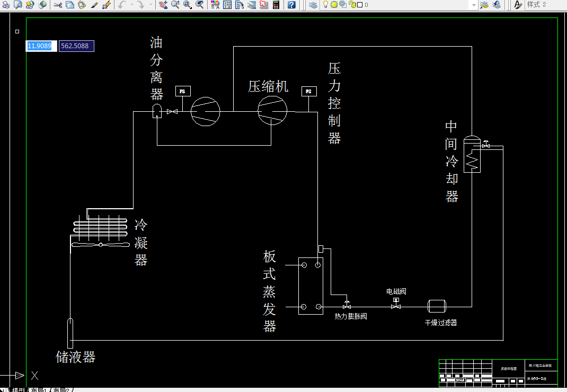Toggle layer 0 on/off lightbulb
Viewport: 567px width, 392px height.
pyautogui.click(x=325, y=5)
